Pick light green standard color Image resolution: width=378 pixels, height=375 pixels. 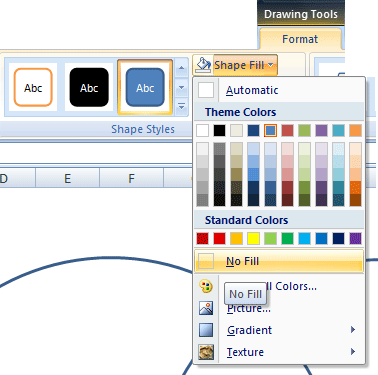270,238
